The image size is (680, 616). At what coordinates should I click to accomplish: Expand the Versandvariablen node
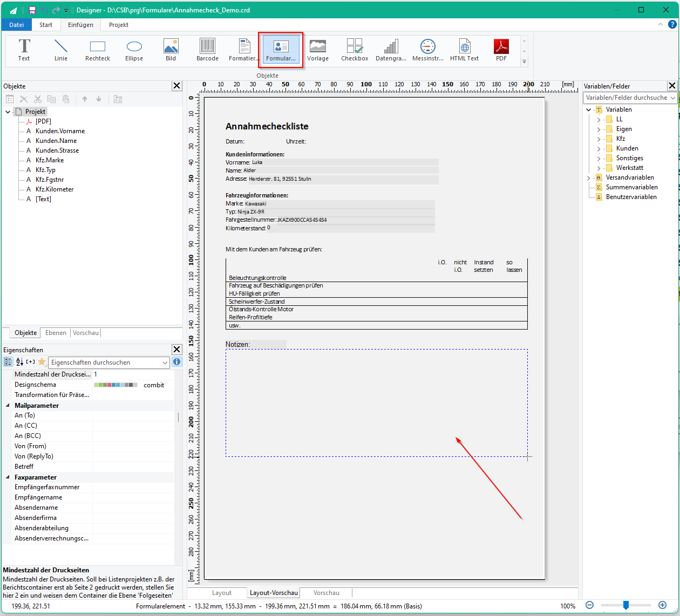(588, 177)
